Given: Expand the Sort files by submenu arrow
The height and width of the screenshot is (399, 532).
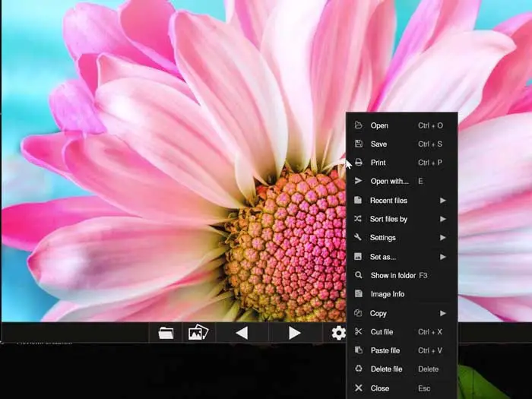Looking at the screenshot, I should coord(443,219).
